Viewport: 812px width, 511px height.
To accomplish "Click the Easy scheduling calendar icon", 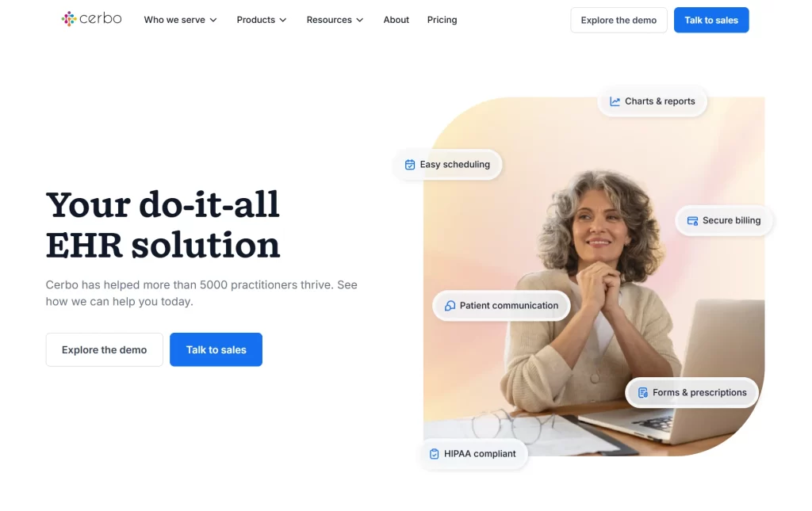I will 410,165.
